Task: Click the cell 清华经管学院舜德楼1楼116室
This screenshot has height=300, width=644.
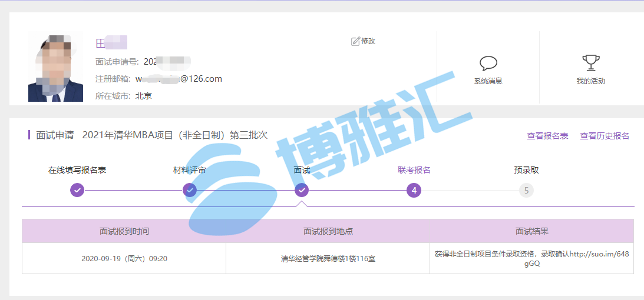Action: pyautogui.click(x=328, y=259)
